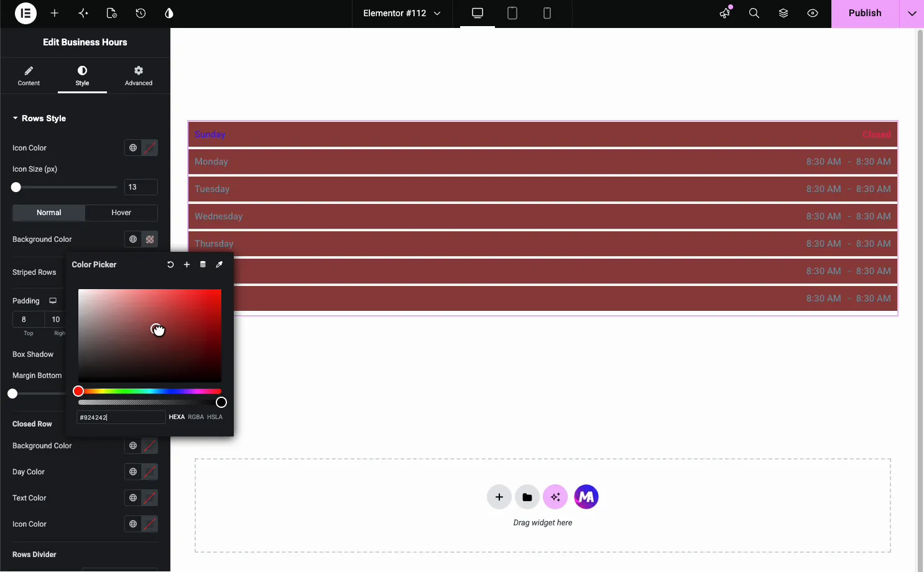Open the Elementor #112 document dropdown
This screenshot has height=572, width=924.
(402, 13)
